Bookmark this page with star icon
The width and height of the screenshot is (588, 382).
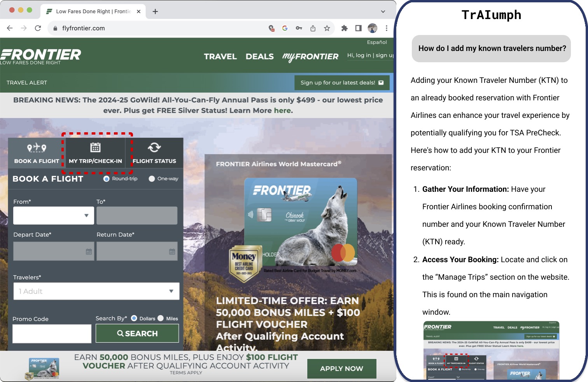pos(327,28)
